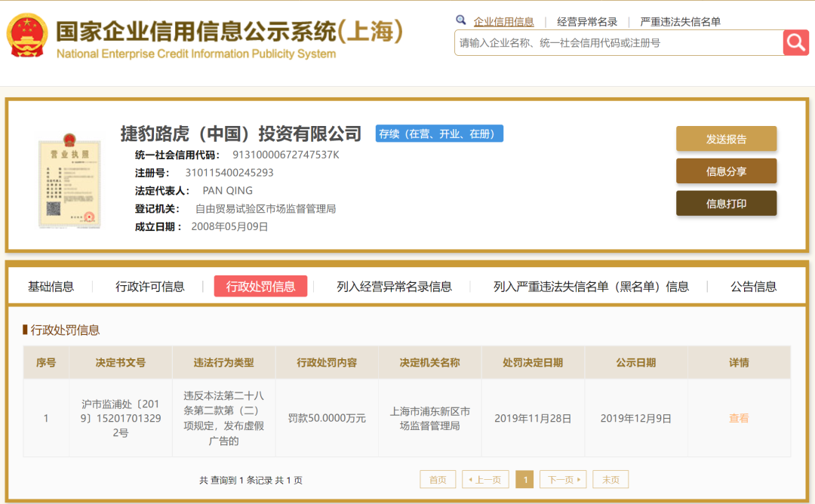The image size is (815, 504).
Task: Click the 行政处罚信息 section heading
Action: pyautogui.click(x=64, y=330)
